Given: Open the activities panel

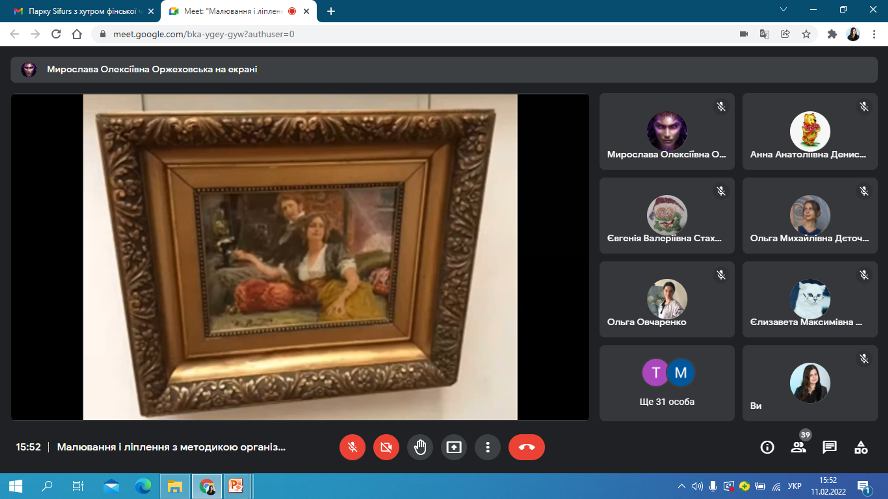Looking at the screenshot, I should tap(861, 447).
